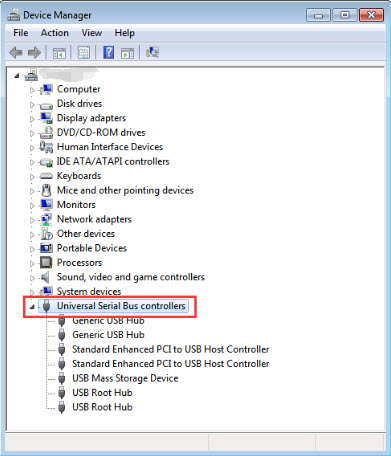The width and height of the screenshot is (391, 456).
Task: Click the IDE ATA/ATAPI controllers icon
Action: [x=46, y=162]
